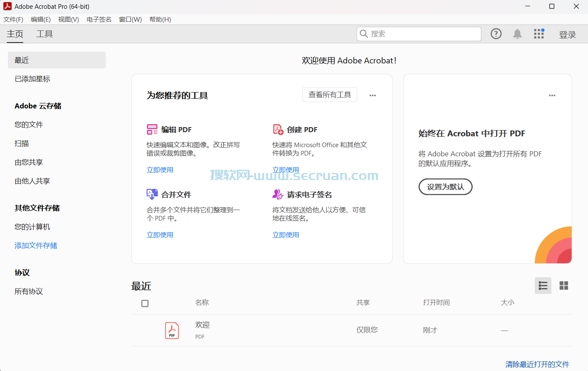Click the 创建 PDF tool title

point(302,130)
